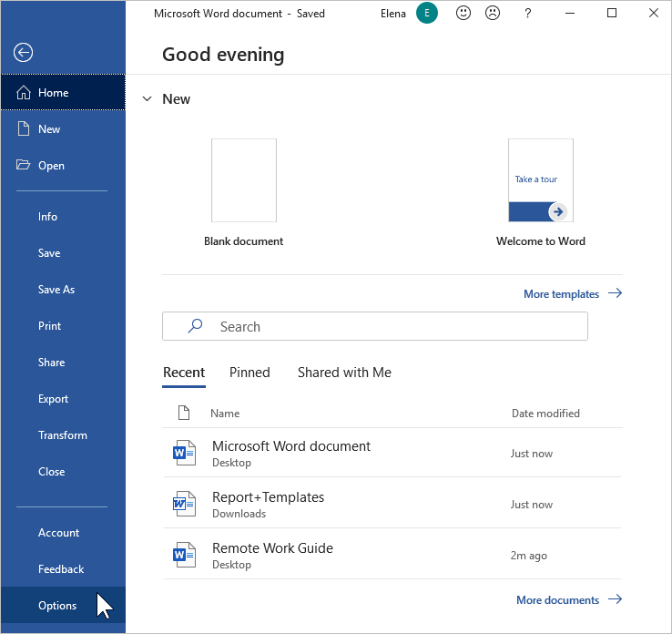The width and height of the screenshot is (672, 634).
Task: Click the Downloads location under Report+Templates
Action: click(239, 514)
